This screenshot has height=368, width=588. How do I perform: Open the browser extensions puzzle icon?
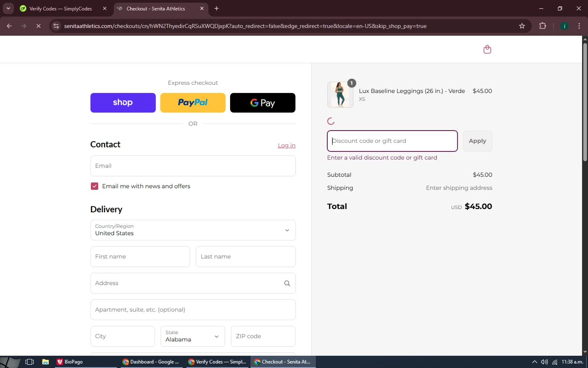(543, 26)
